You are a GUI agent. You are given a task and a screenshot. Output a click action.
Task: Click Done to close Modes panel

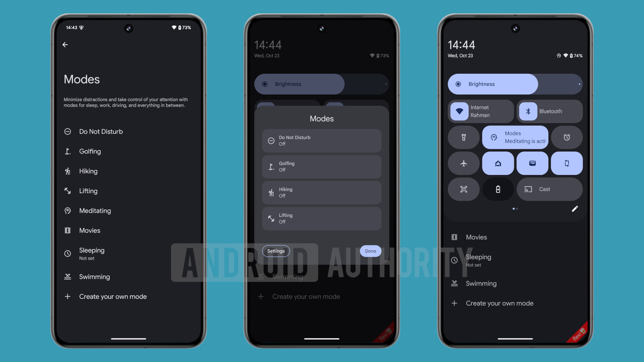pyautogui.click(x=370, y=251)
